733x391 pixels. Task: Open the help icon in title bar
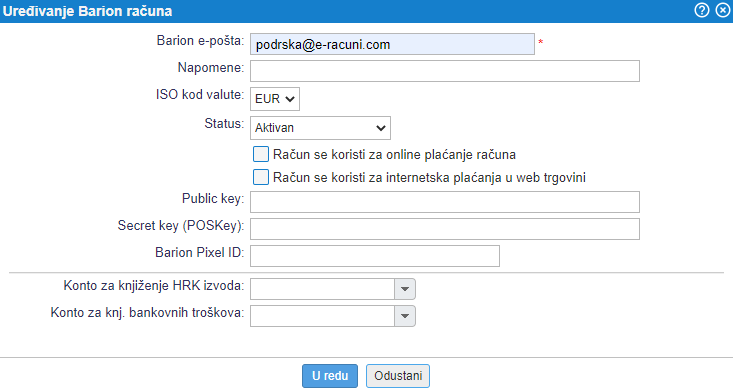(701, 10)
